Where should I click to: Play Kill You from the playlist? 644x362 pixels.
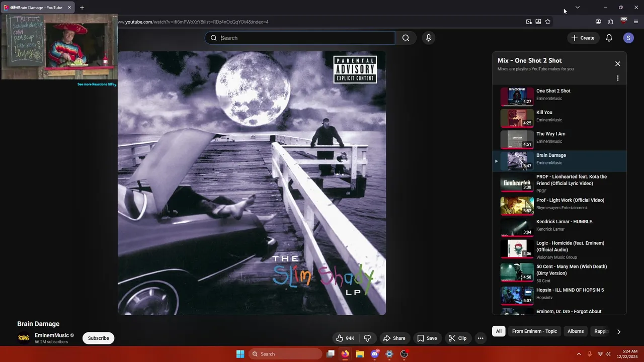(559, 118)
